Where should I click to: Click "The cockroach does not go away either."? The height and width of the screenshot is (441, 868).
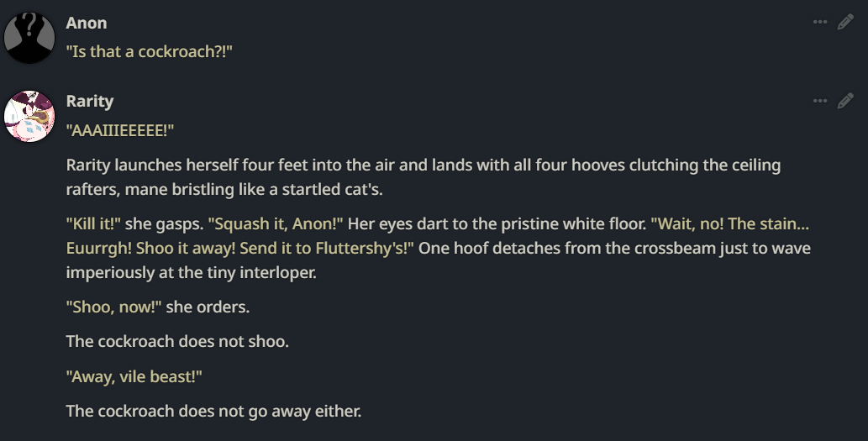213,411
